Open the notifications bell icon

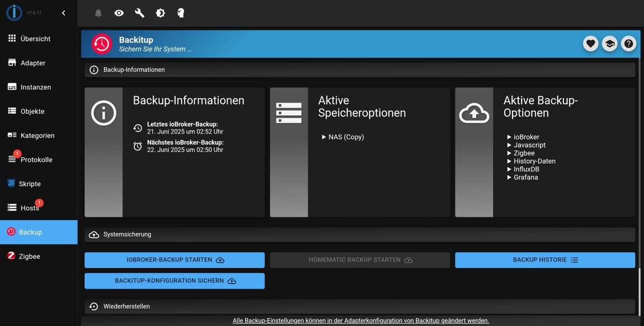[98, 13]
